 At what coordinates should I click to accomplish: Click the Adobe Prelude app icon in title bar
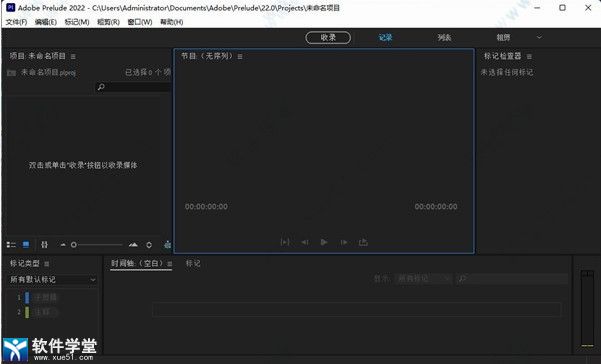[11, 7]
